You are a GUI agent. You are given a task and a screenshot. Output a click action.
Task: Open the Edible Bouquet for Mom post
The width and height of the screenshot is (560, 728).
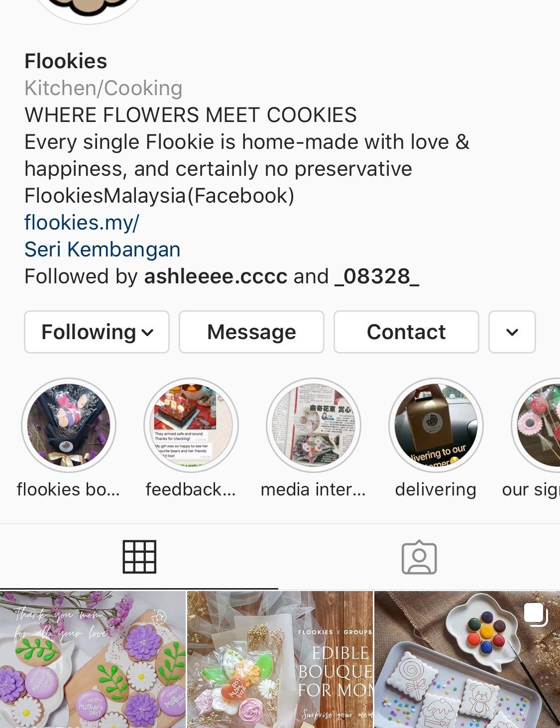coord(280,660)
